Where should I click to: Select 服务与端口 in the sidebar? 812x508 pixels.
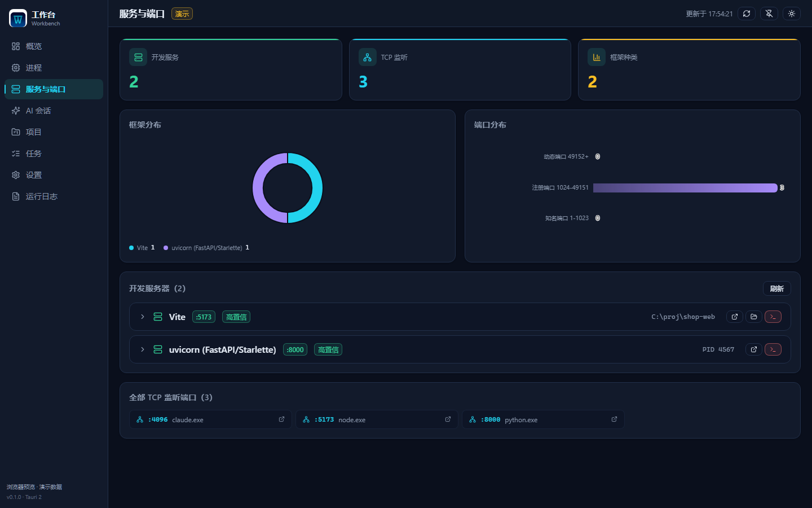tap(54, 89)
